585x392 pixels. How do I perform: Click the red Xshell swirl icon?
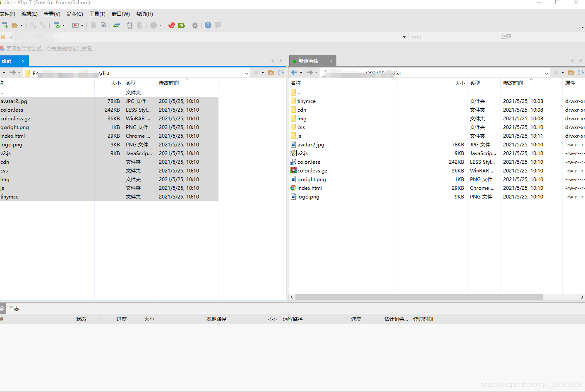[x=172, y=25]
